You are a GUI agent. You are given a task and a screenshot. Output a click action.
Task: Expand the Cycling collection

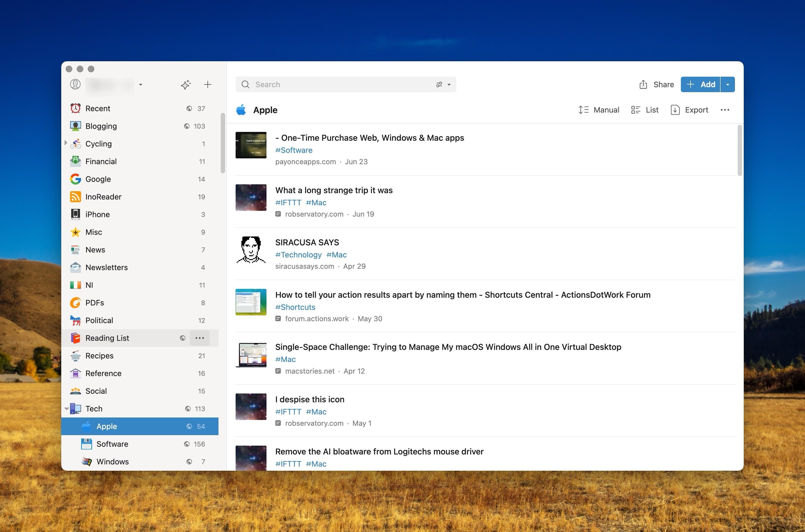point(65,143)
